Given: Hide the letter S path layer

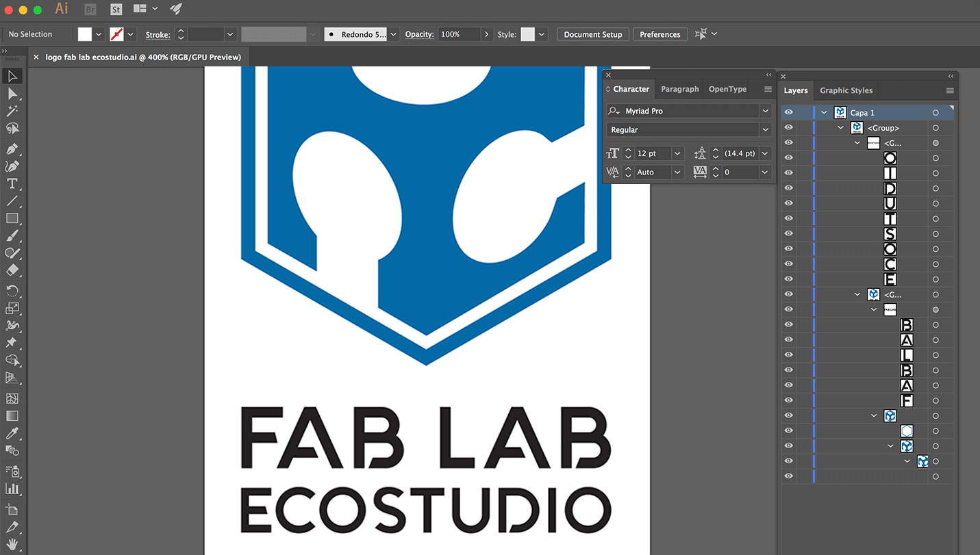Looking at the screenshot, I should pos(789,233).
